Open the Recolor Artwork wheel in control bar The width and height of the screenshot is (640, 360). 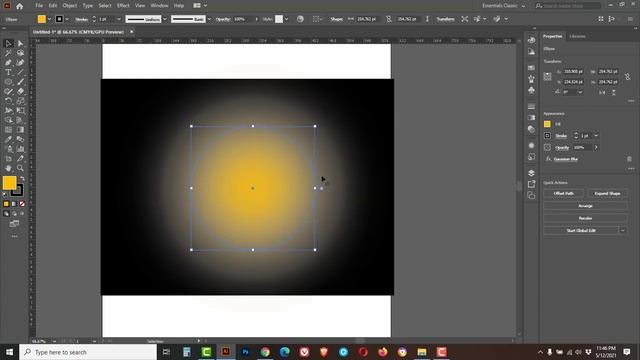click(x=300, y=19)
